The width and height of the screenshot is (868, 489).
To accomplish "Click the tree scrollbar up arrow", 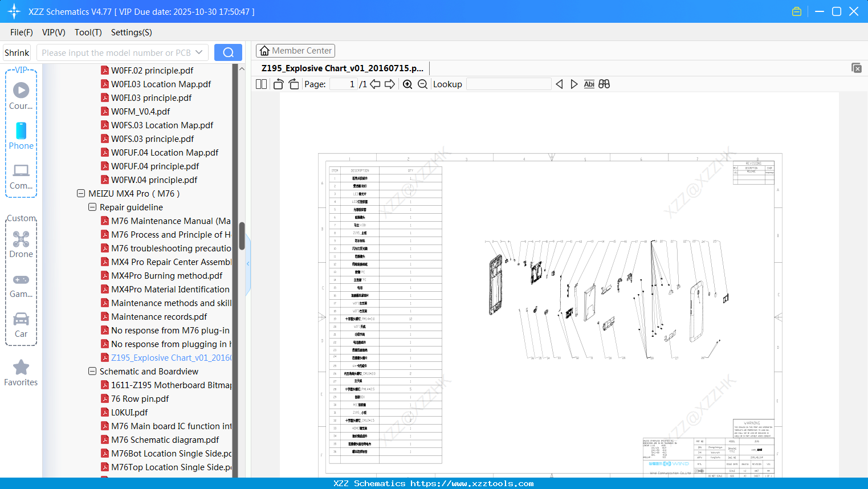I will [242, 69].
